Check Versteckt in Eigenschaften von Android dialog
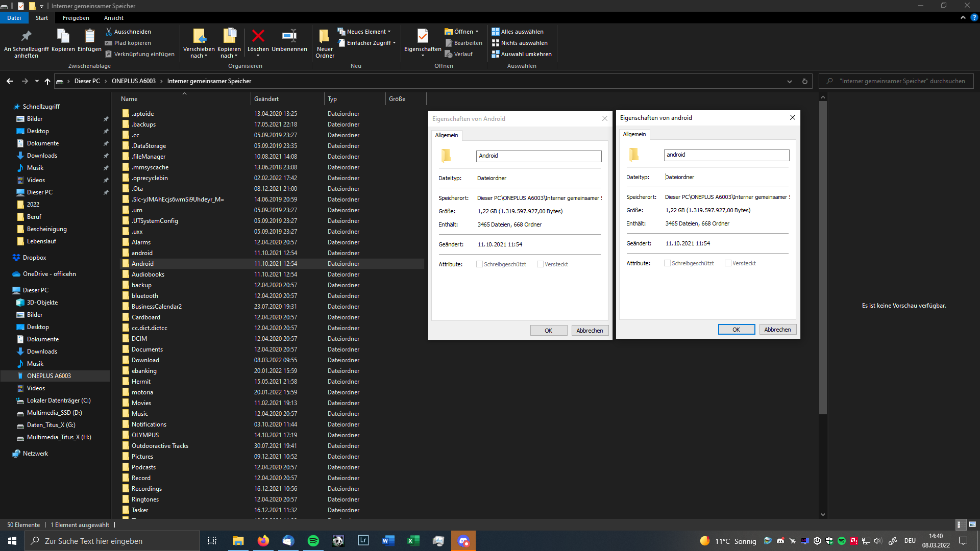Viewport: 980px width, 551px height. (x=540, y=264)
